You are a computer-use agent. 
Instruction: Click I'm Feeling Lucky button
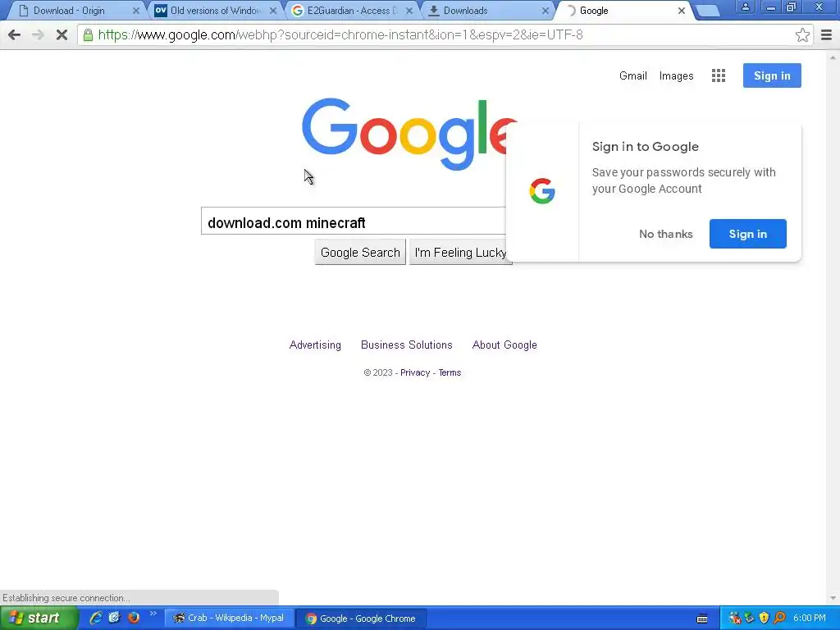tap(461, 253)
